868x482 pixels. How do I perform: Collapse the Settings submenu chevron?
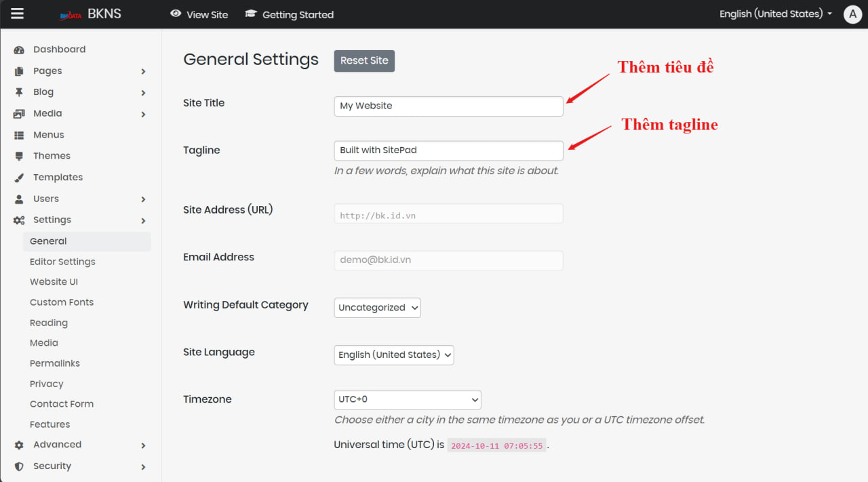tap(143, 221)
